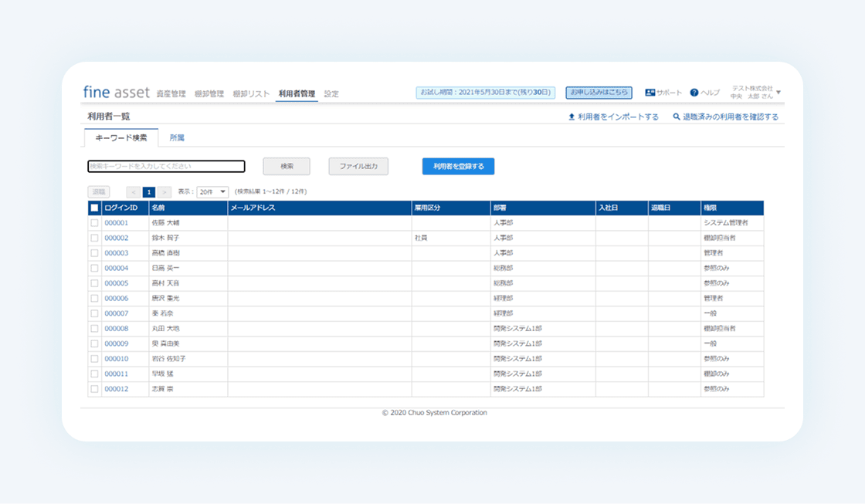Click the import upload arrow icon
The width and height of the screenshot is (865, 504).
[x=572, y=117]
